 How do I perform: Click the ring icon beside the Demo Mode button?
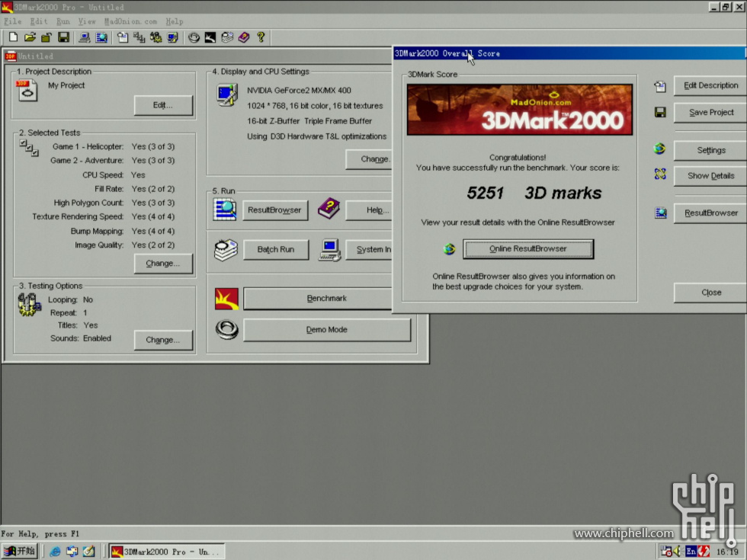point(227,329)
